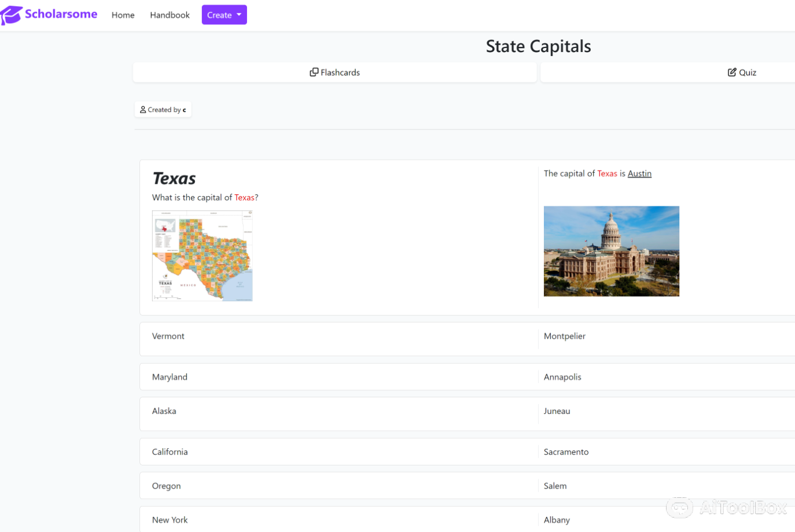Expand the Create dropdown arrow
Image resolution: width=795 pixels, height=532 pixels.
[239, 15]
